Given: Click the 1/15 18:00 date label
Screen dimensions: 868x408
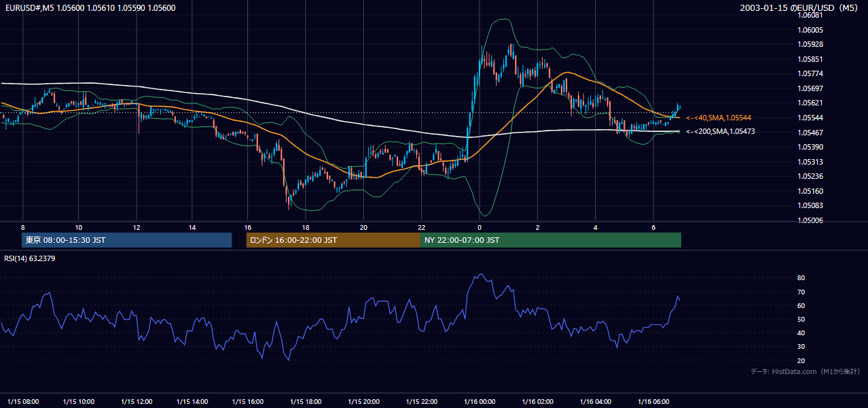Looking at the screenshot, I should (306, 401).
